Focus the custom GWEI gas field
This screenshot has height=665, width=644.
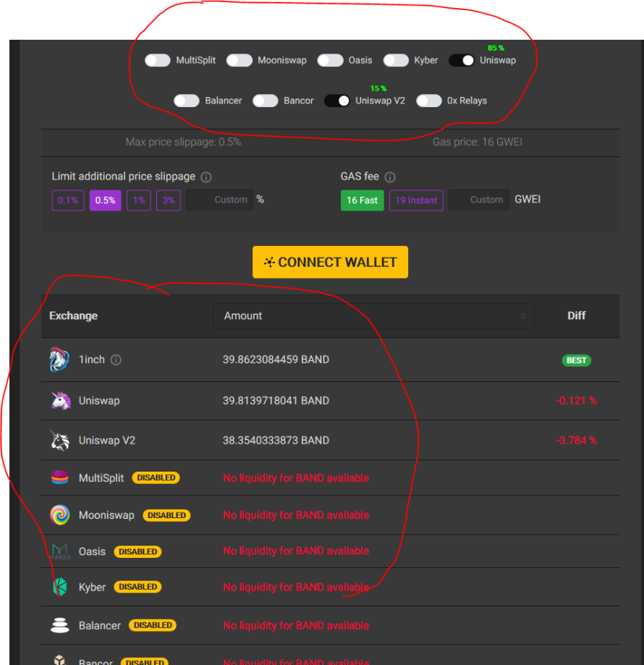tap(478, 200)
